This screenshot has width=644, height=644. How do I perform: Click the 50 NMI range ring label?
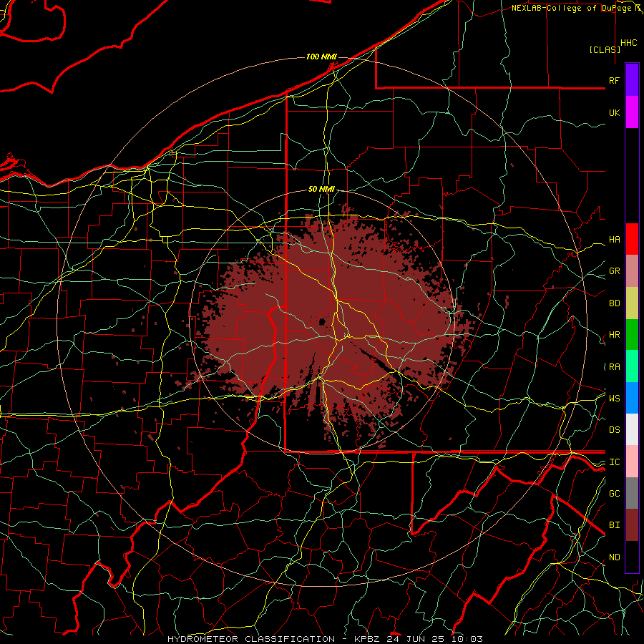coord(321,189)
